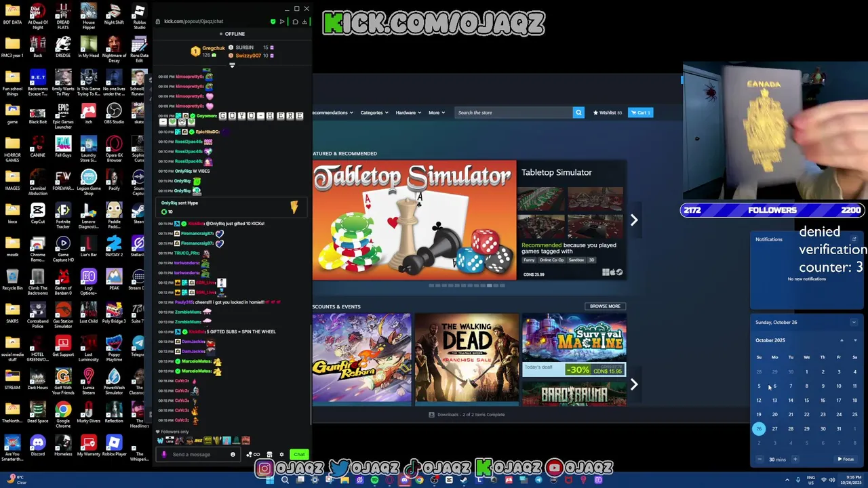The width and height of the screenshot is (868, 488).
Task: Go to previous month in calendar
Action: 842,340
